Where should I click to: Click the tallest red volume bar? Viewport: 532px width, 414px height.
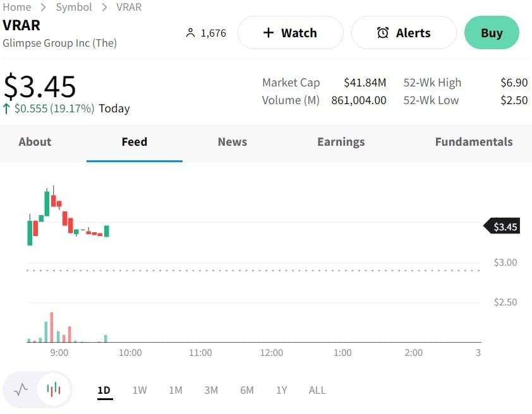click(x=52, y=328)
